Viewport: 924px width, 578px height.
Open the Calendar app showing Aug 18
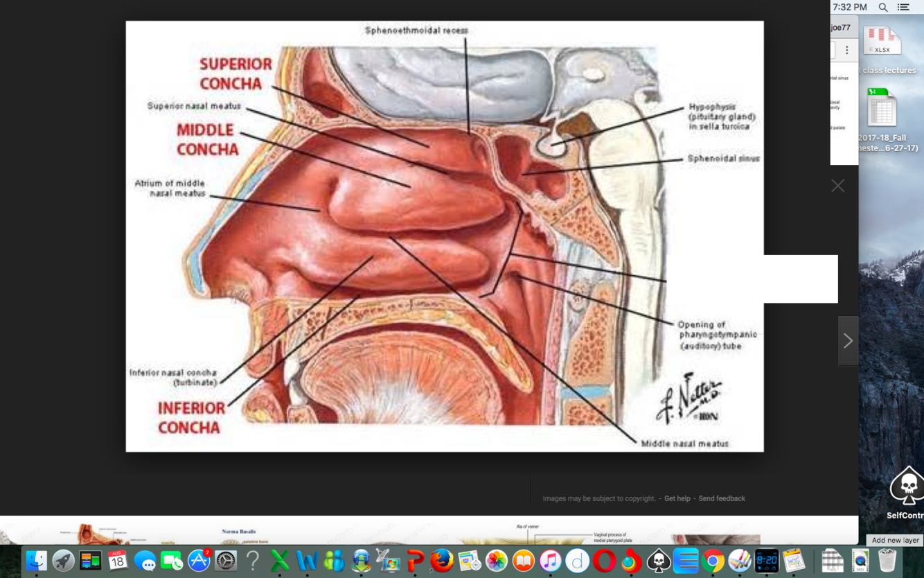117,560
